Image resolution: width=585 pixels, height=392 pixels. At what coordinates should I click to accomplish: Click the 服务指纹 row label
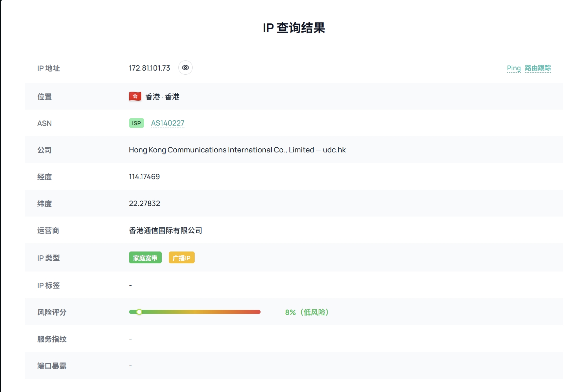(x=52, y=339)
